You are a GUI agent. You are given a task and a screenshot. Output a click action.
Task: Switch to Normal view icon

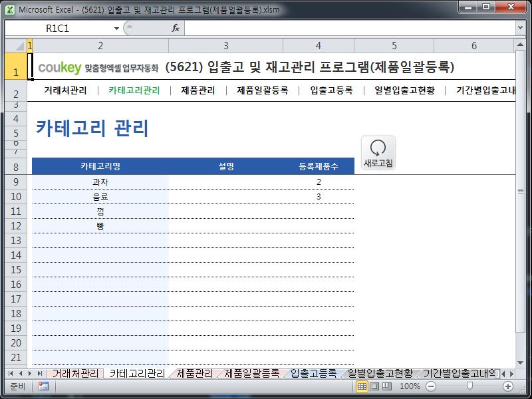[362, 386]
